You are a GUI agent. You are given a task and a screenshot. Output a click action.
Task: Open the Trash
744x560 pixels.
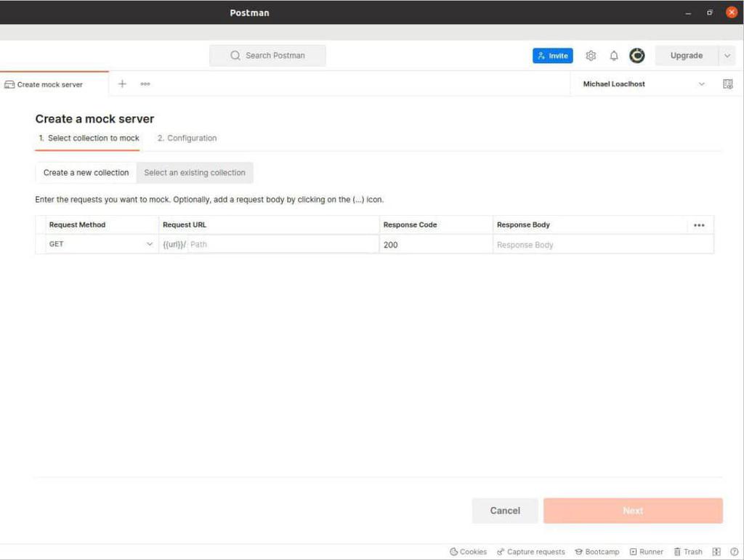[688, 551]
